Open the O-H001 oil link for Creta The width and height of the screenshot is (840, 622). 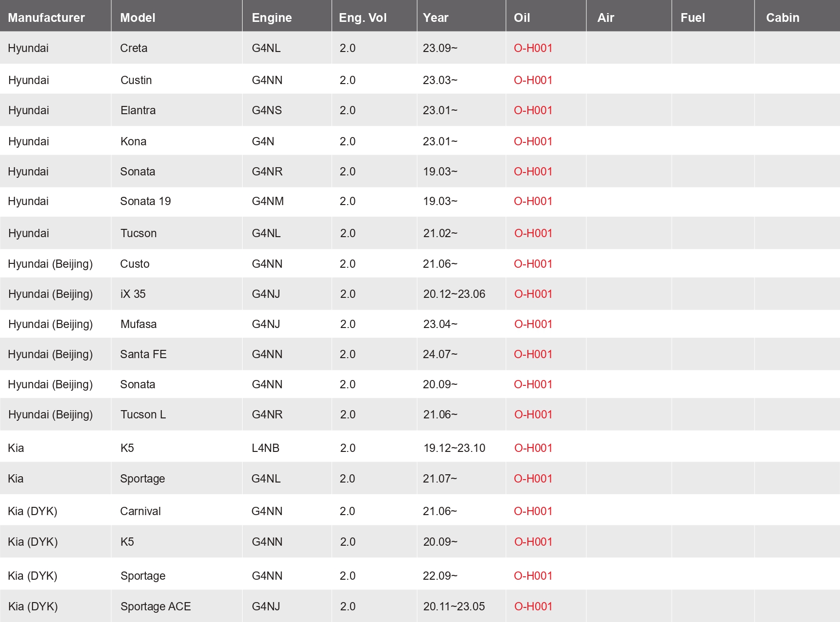[533, 48]
